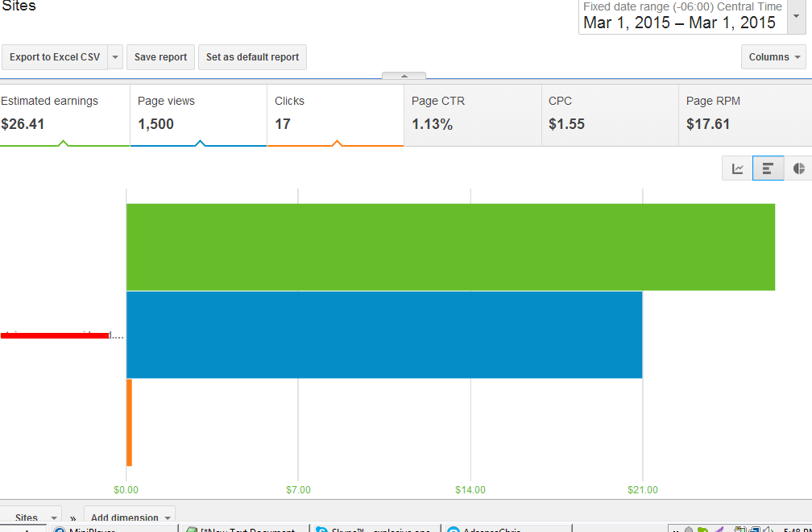
Task: Open the Add dimension dropdown
Action: click(130, 517)
